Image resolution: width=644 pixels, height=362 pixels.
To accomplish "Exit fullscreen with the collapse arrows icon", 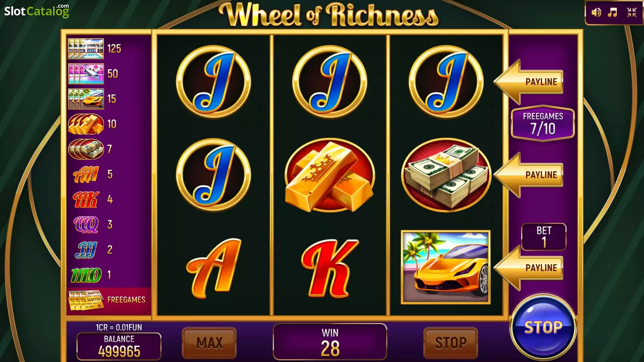I will click(x=632, y=13).
